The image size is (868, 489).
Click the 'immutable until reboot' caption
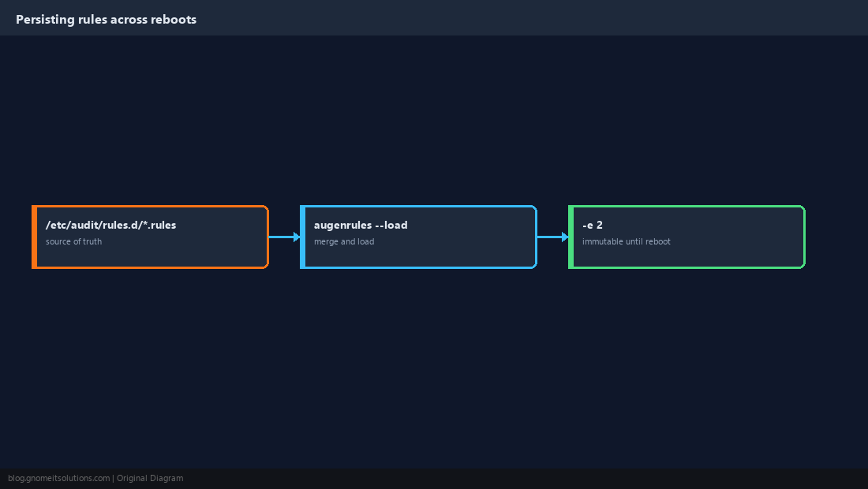(626, 241)
